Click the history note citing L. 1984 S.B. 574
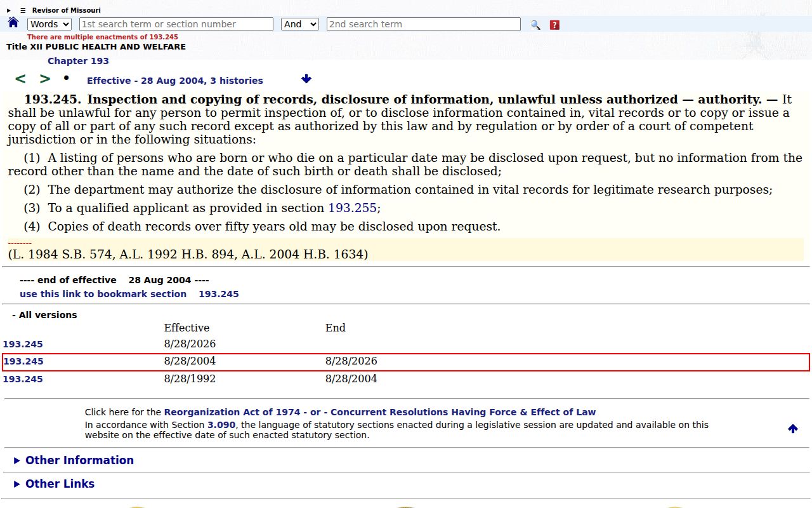This screenshot has height=508, width=812. pos(188,254)
